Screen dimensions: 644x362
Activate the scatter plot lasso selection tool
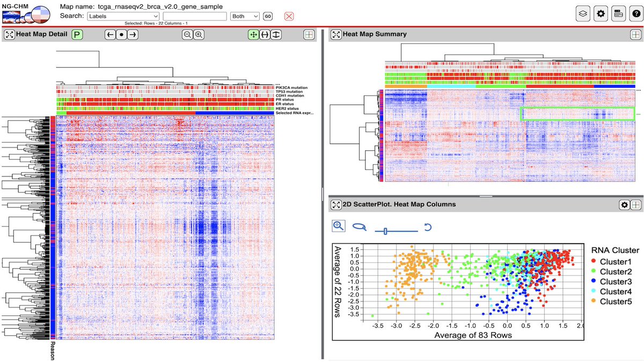pos(360,227)
